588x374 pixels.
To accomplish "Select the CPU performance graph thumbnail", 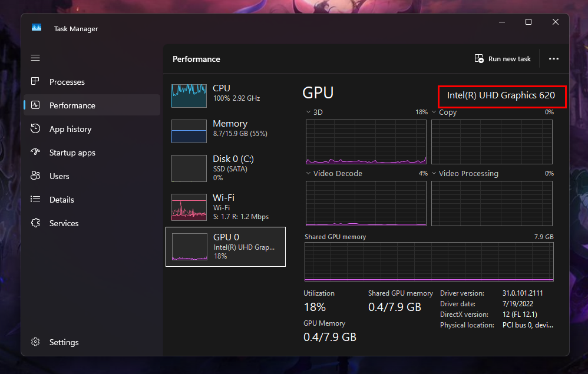I will tap(189, 95).
